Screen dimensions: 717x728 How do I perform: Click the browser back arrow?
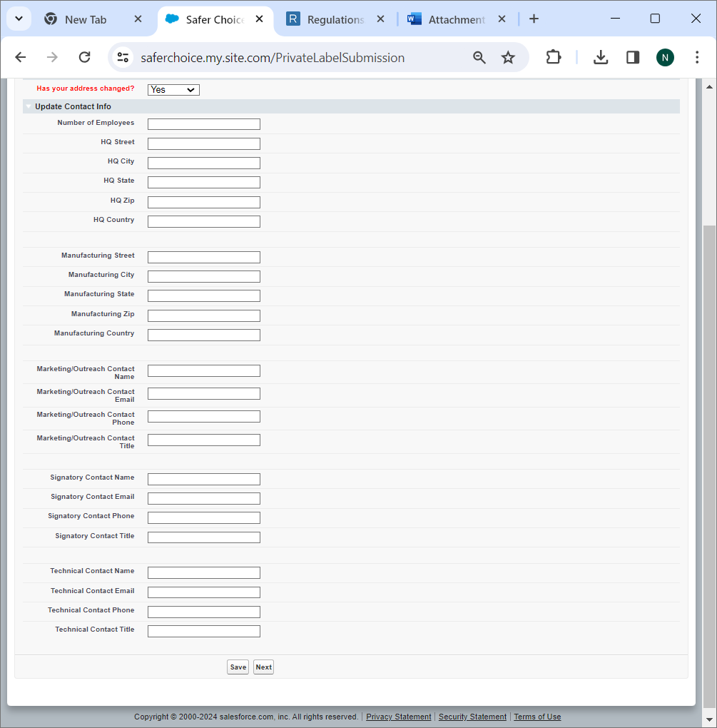21,57
